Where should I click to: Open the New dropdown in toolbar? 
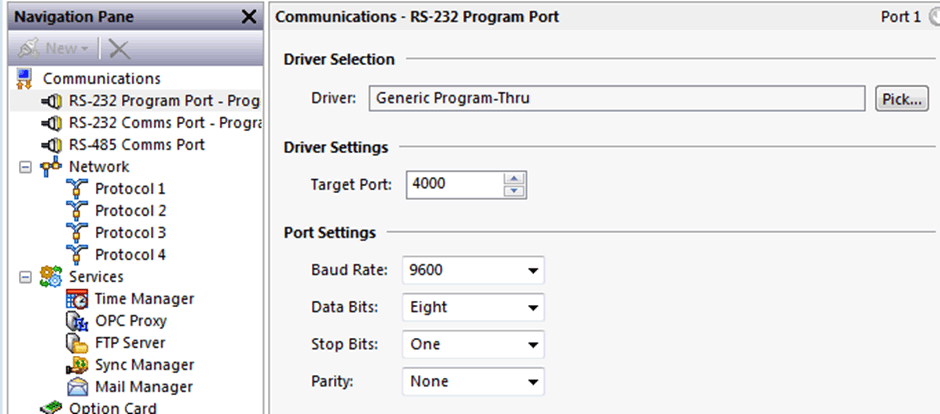tap(53, 49)
